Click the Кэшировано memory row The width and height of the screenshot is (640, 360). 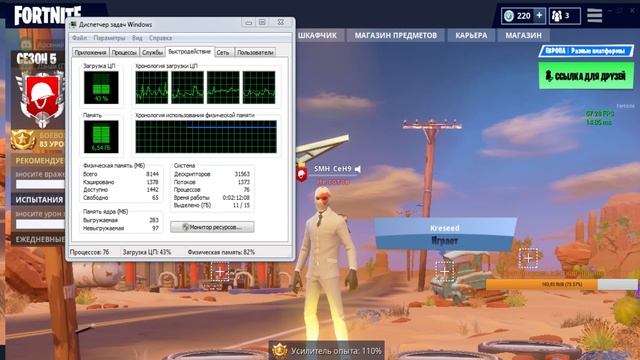pos(121,182)
